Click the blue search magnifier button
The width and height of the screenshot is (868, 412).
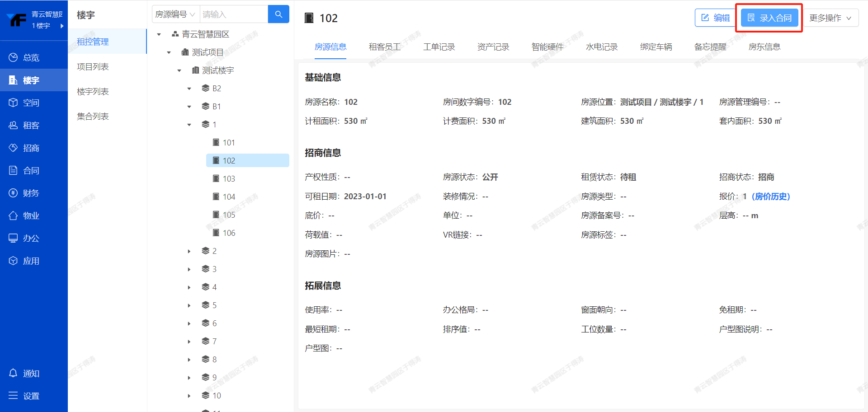click(x=278, y=14)
